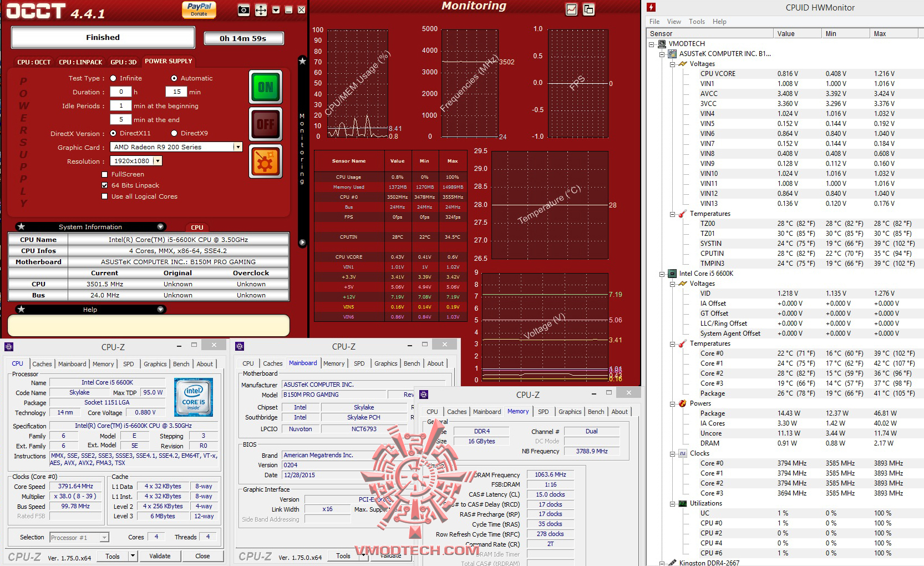Open the OCCT System Information CPU tab
The width and height of the screenshot is (924, 566).
[x=197, y=228]
